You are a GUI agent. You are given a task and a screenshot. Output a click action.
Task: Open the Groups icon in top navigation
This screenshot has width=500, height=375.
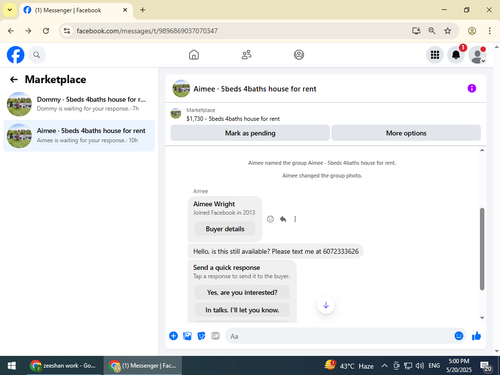(299, 55)
